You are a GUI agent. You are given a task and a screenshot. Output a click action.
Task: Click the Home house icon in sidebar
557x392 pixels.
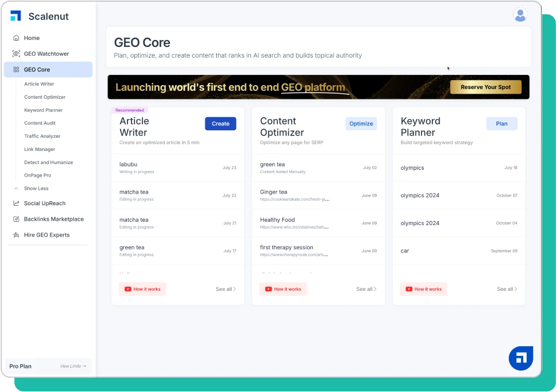tap(16, 38)
